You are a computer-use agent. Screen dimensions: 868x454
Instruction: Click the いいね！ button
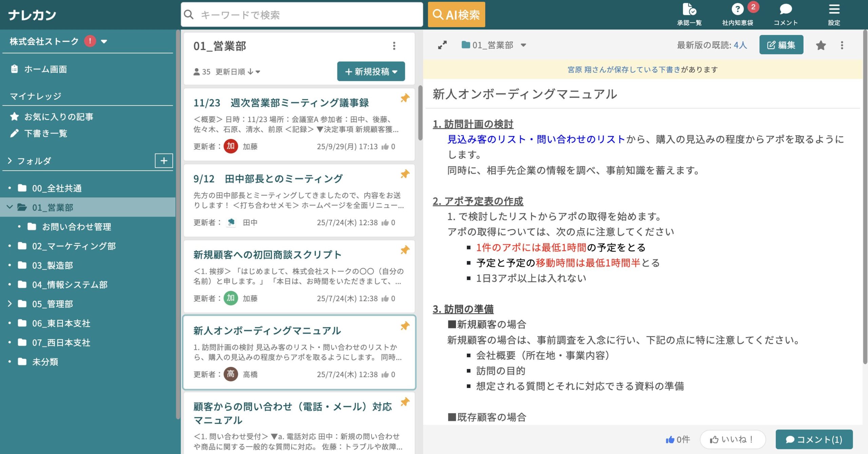point(733,439)
